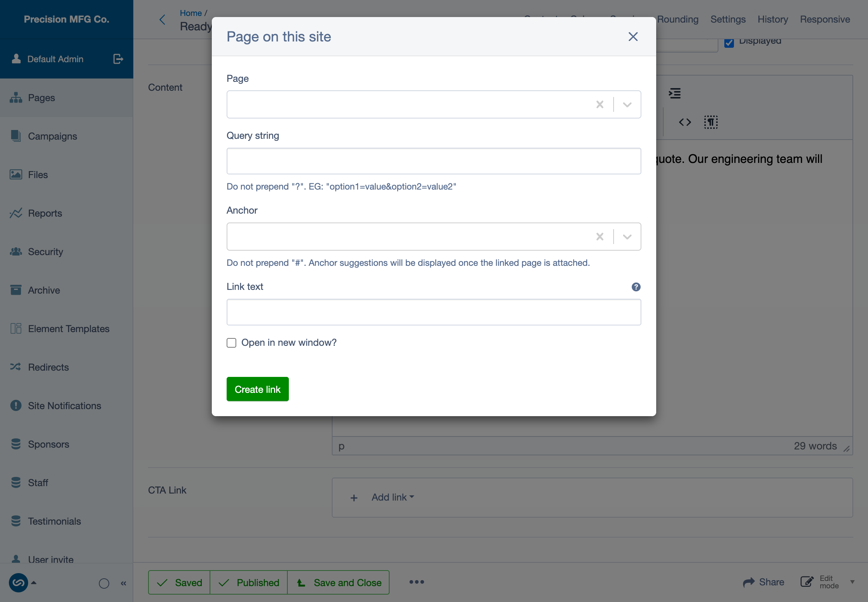
Task: Open the Default Admin profile
Action: (48, 59)
